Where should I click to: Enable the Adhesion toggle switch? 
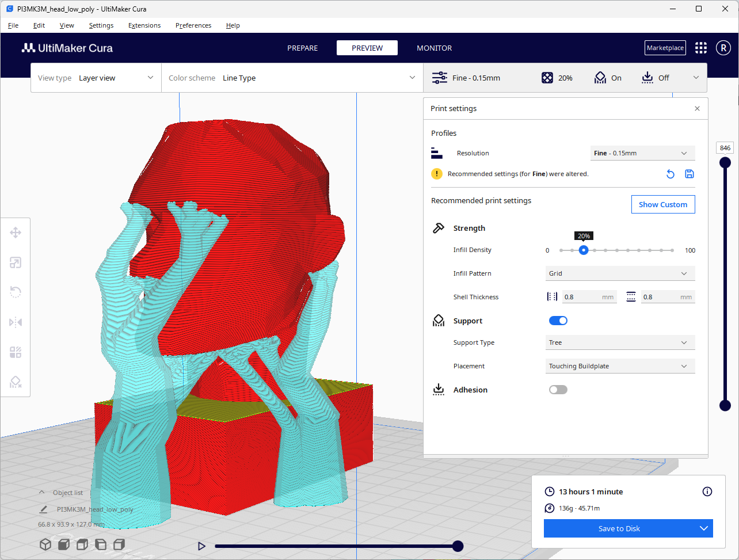pyautogui.click(x=558, y=390)
